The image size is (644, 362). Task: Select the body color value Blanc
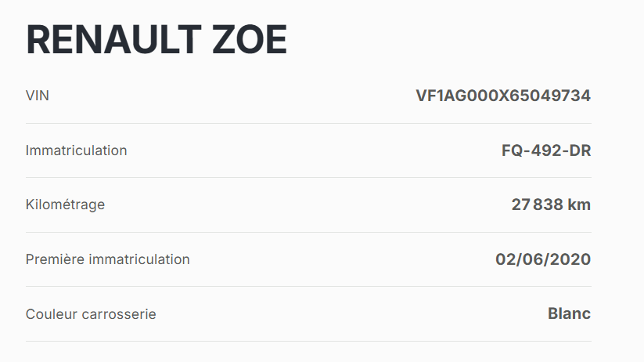(x=569, y=314)
